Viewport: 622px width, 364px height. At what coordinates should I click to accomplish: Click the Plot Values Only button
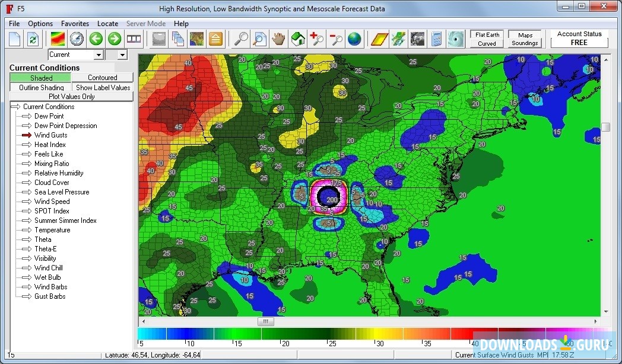point(71,96)
